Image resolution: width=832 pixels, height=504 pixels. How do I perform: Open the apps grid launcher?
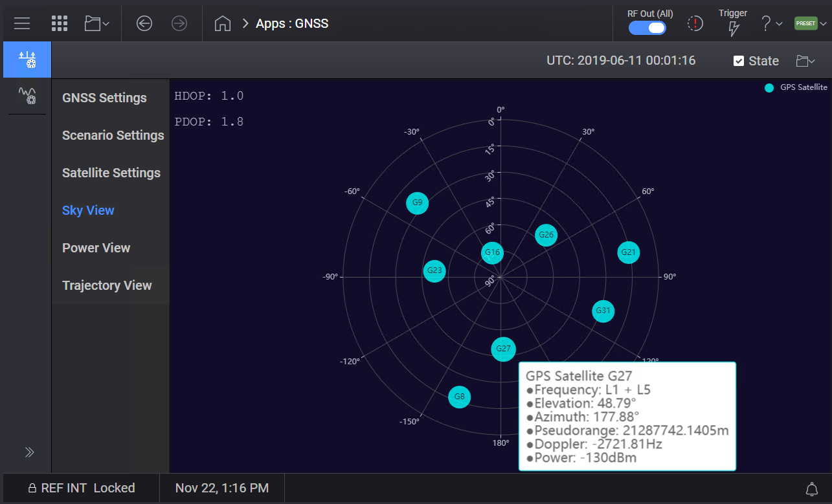(59, 23)
